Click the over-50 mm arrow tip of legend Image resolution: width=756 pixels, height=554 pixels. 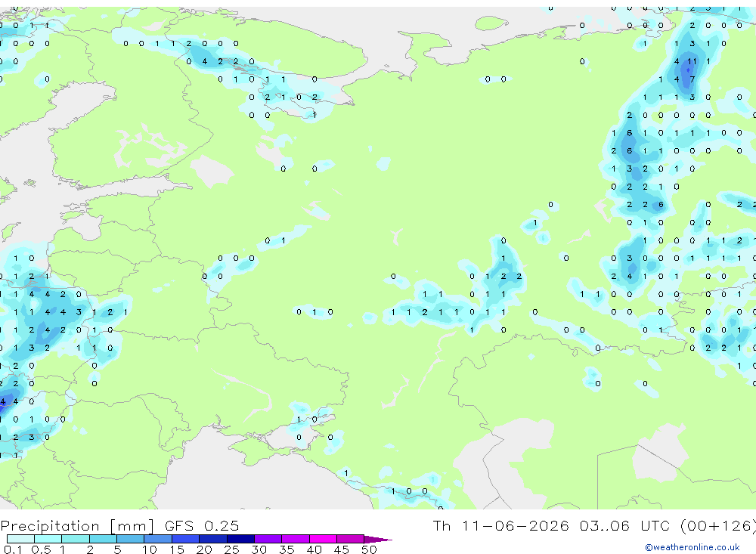378,539
